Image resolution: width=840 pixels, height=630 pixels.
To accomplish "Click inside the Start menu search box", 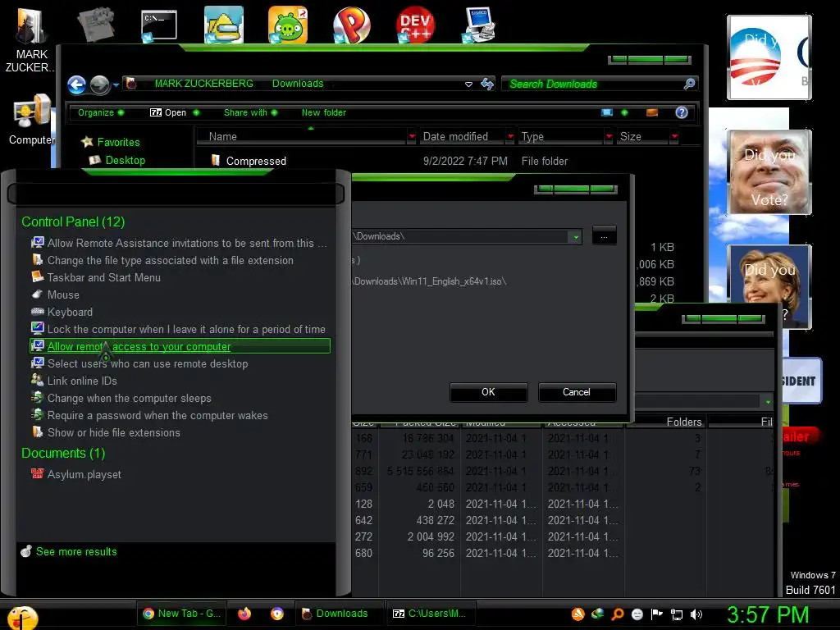I will (176, 194).
